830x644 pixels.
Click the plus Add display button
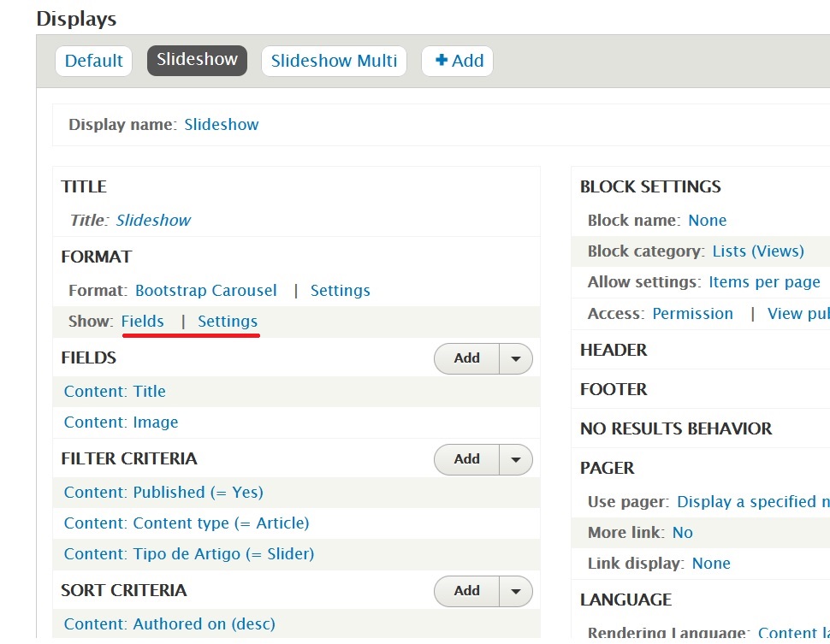click(458, 61)
